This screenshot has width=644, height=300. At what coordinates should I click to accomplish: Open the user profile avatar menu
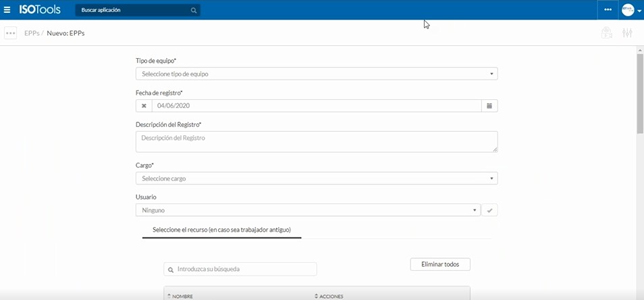point(630,10)
